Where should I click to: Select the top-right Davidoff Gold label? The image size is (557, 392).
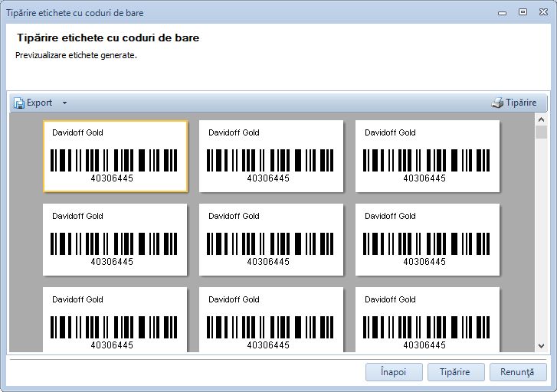pyautogui.click(x=428, y=156)
